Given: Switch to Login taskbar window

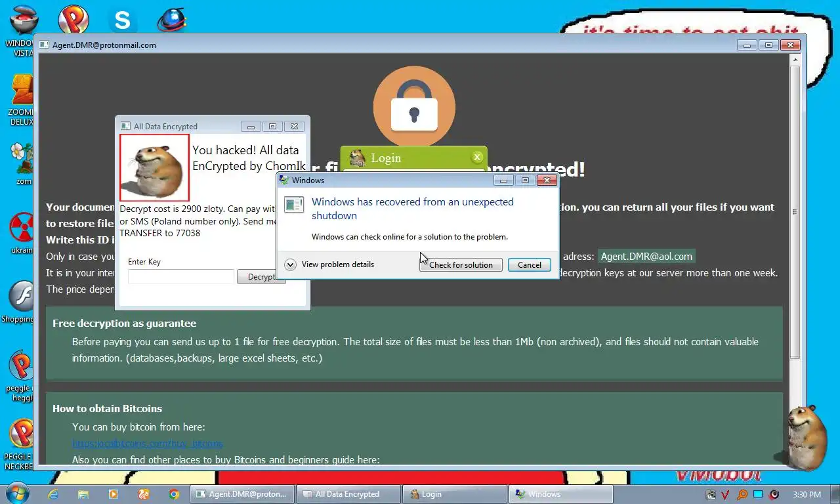Looking at the screenshot, I should (x=455, y=494).
